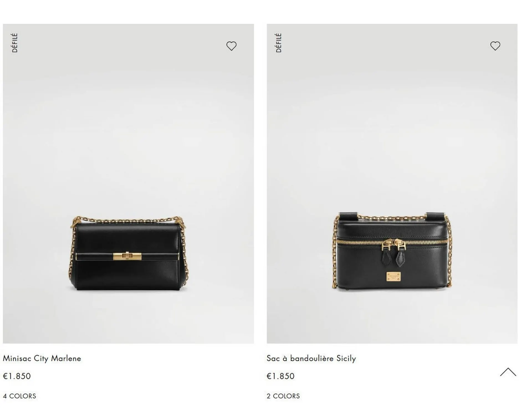Select the €1.850 price under Sicily
The height and width of the screenshot is (413, 532).
280,376
